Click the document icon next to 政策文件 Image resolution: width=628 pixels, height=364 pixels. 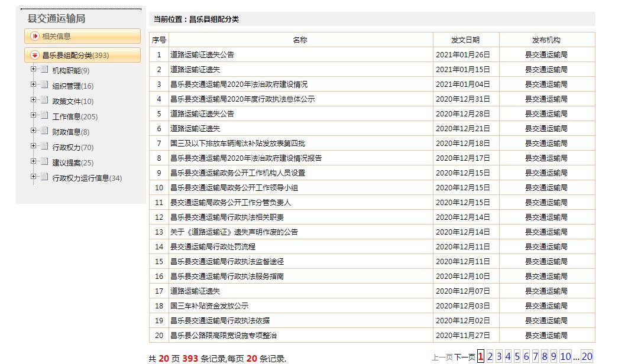tap(44, 100)
